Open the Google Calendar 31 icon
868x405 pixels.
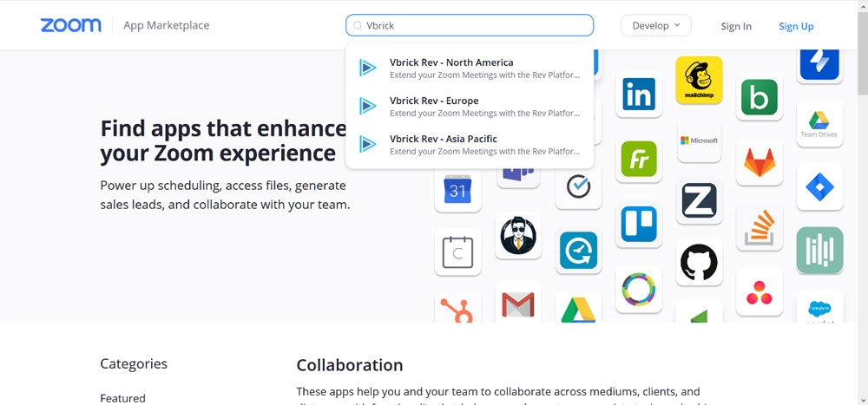(x=457, y=188)
